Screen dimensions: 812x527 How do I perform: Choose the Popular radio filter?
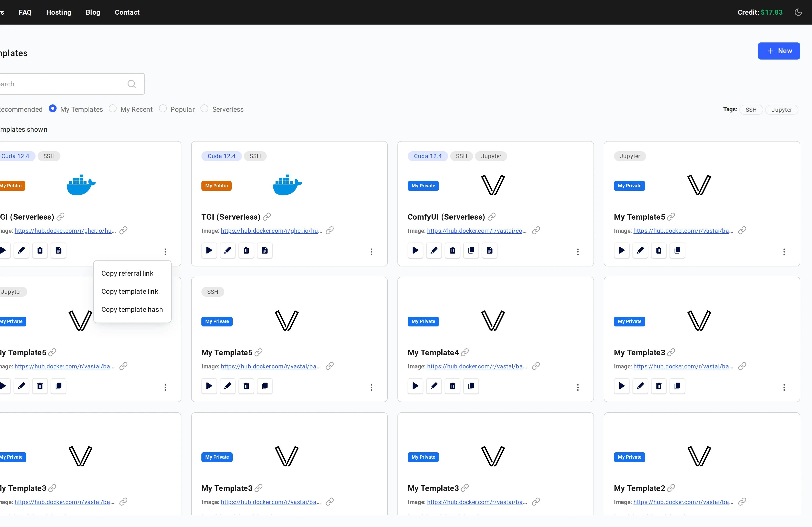click(x=163, y=109)
